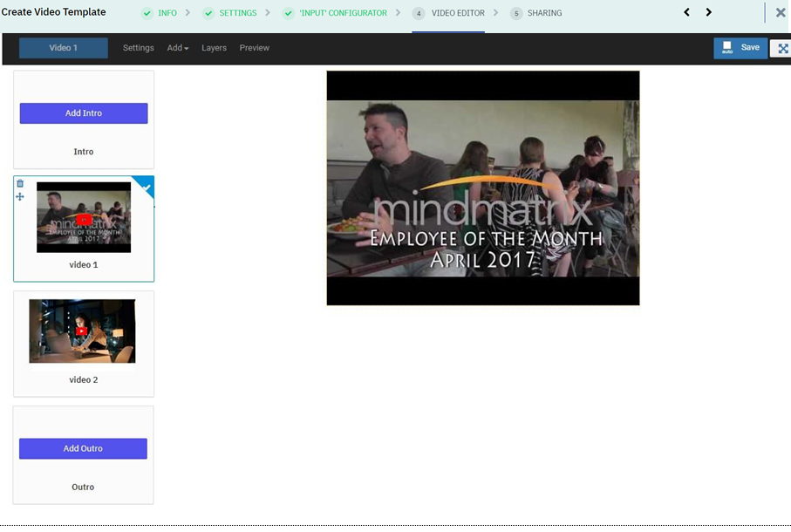Click the YouTube play icon on video 1
Screen dimensions: 791x532
tap(85, 220)
